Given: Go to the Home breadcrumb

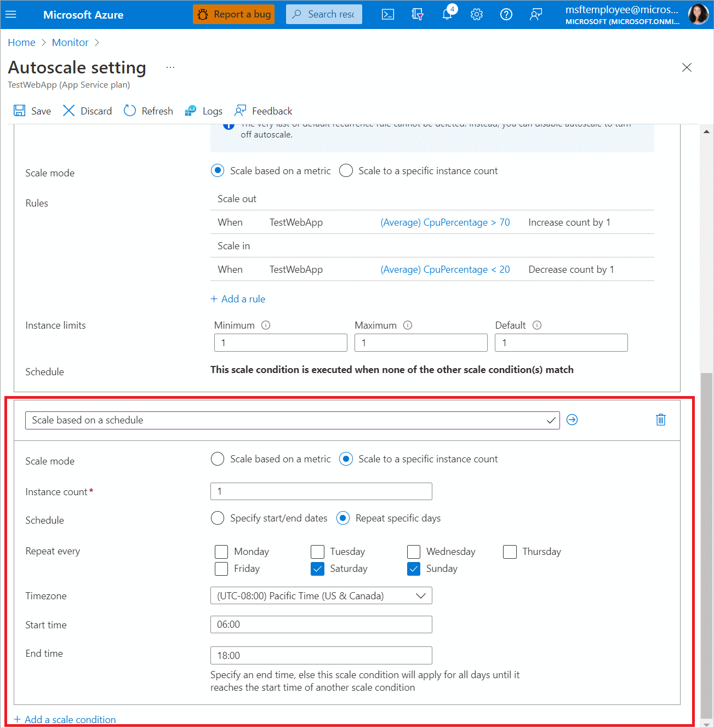Looking at the screenshot, I should (21, 43).
